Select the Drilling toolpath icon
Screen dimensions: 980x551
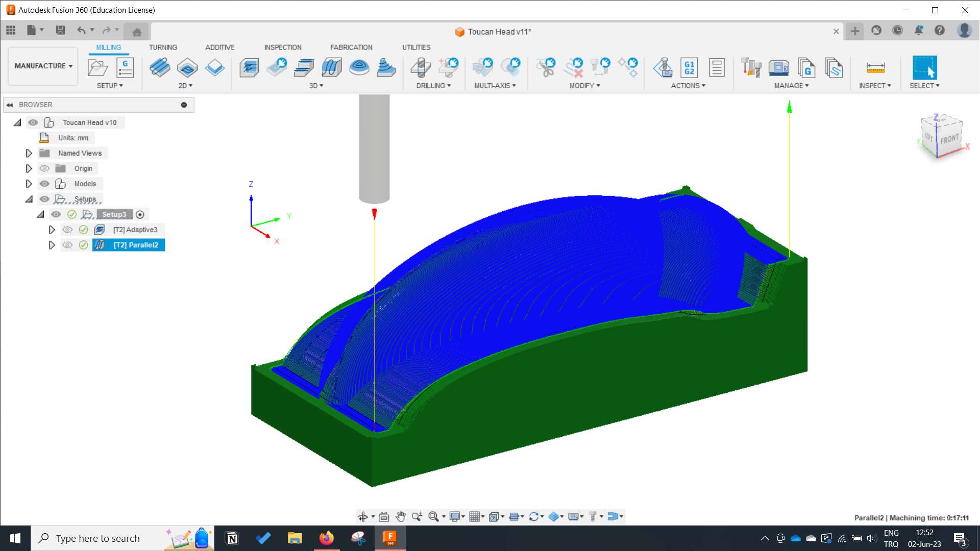point(421,67)
